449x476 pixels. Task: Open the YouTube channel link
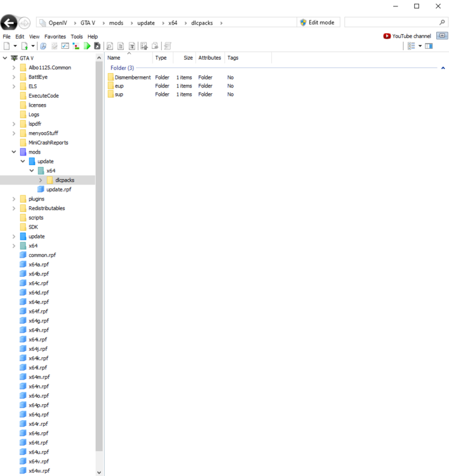pyautogui.click(x=407, y=36)
